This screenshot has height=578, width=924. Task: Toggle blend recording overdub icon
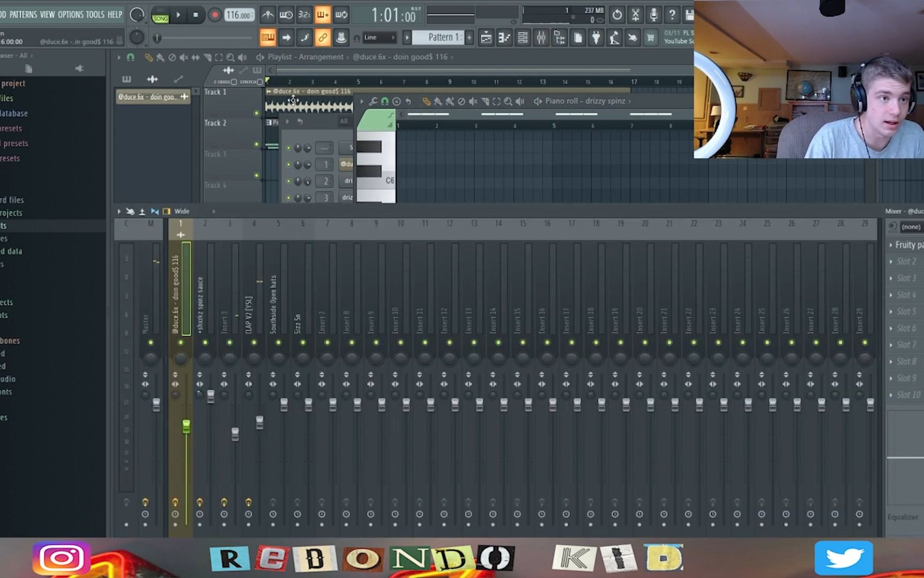(322, 15)
